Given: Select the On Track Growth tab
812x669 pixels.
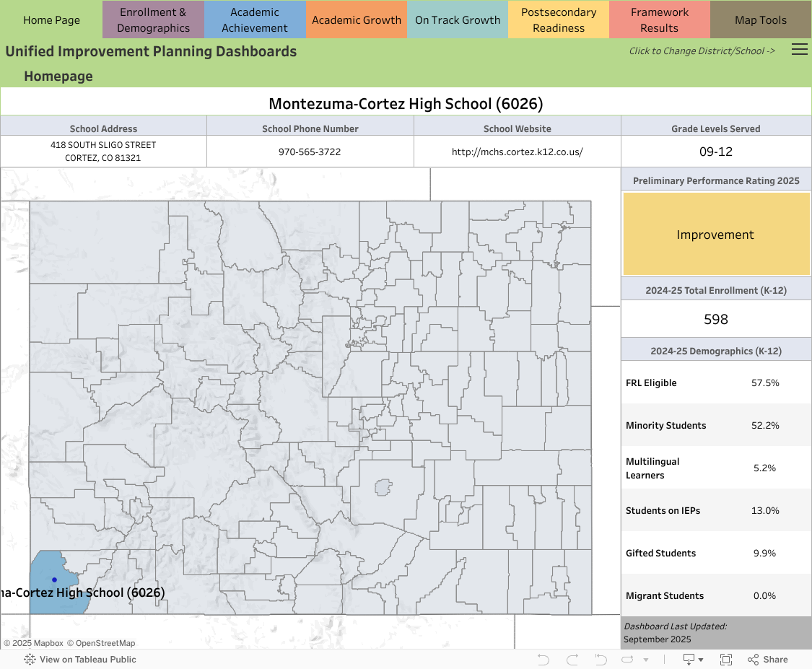Looking at the screenshot, I should (458, 19).
